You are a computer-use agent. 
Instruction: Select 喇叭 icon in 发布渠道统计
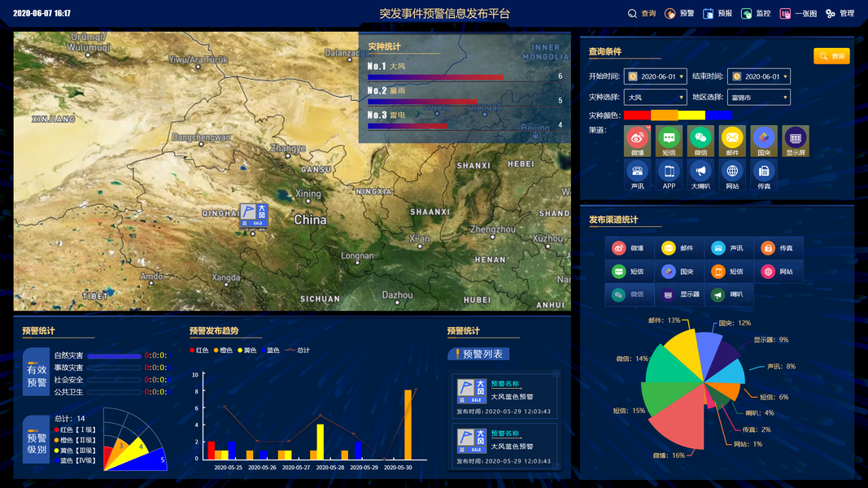[718, 295]
